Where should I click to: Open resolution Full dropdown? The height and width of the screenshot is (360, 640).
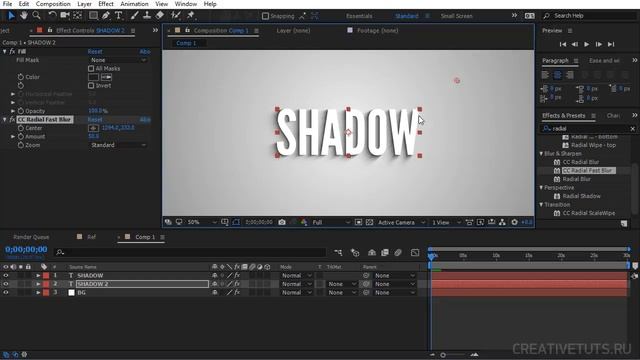[x=331, y=222]
